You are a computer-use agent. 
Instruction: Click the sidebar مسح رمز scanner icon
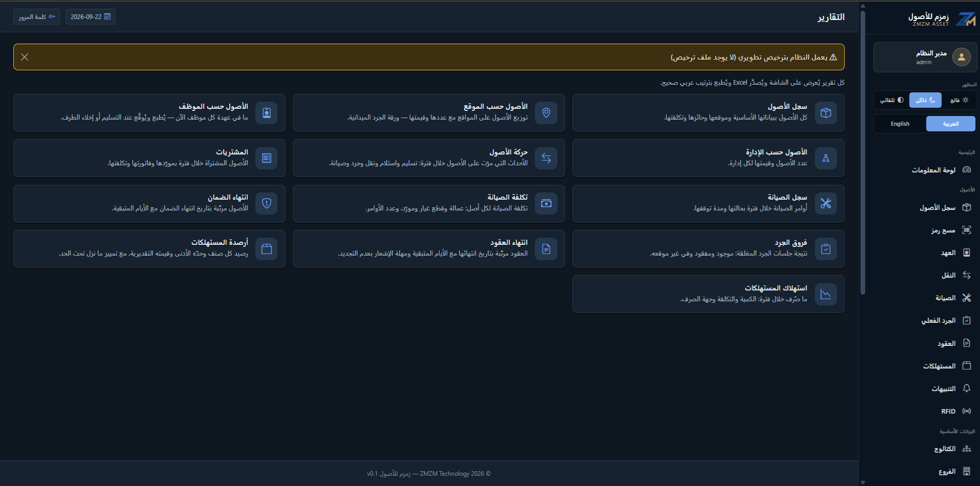click(967, 230)
